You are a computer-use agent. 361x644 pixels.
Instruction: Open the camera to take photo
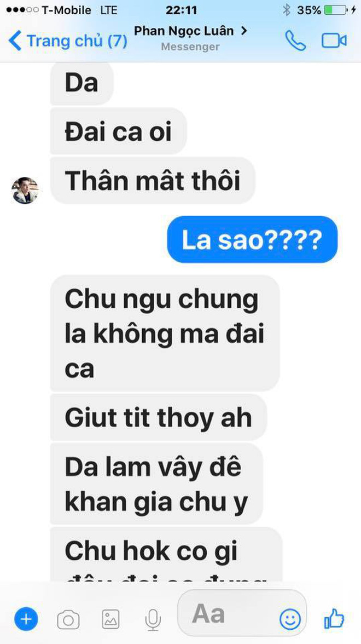click(68, 619)
